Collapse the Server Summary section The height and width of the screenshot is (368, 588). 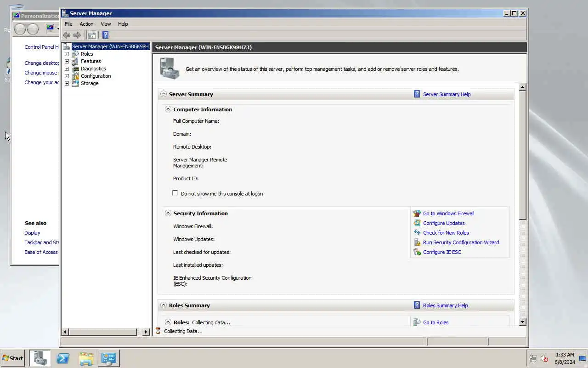pos(164,94)
